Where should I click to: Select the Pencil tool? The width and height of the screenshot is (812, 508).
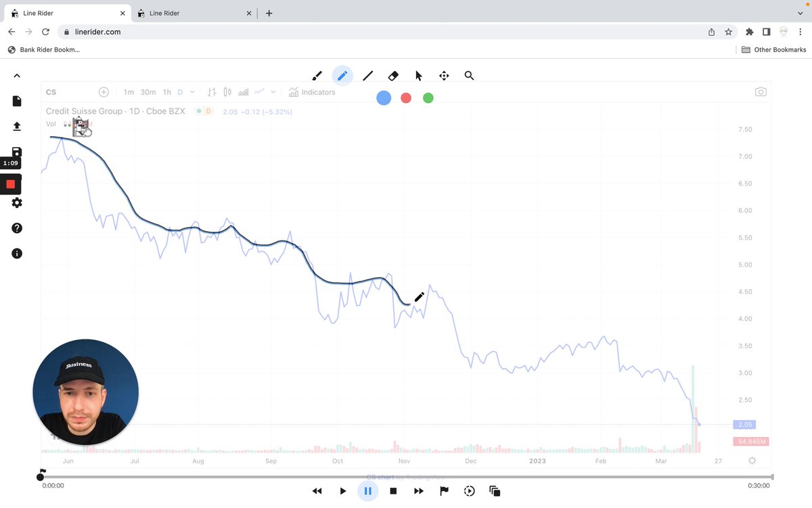(x=342, y=76)
